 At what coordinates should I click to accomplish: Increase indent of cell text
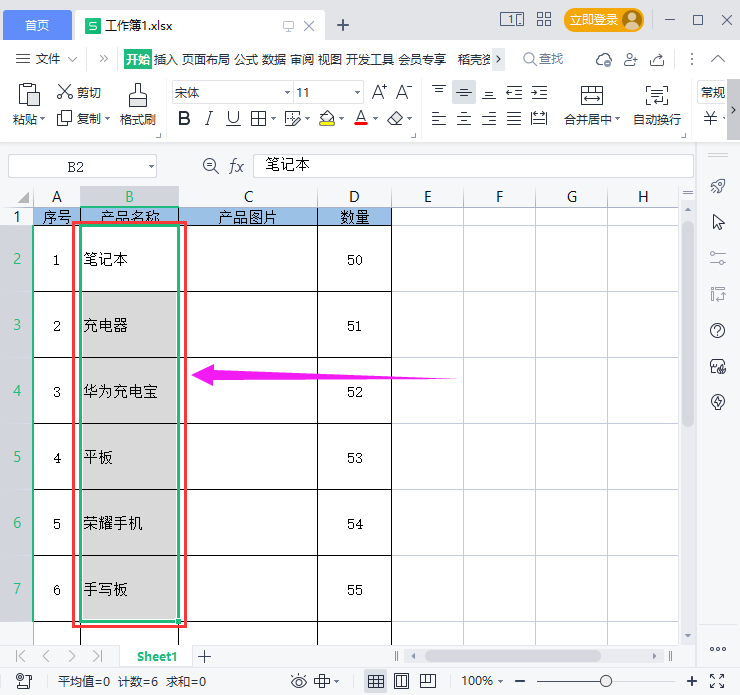tap(539, 92)
